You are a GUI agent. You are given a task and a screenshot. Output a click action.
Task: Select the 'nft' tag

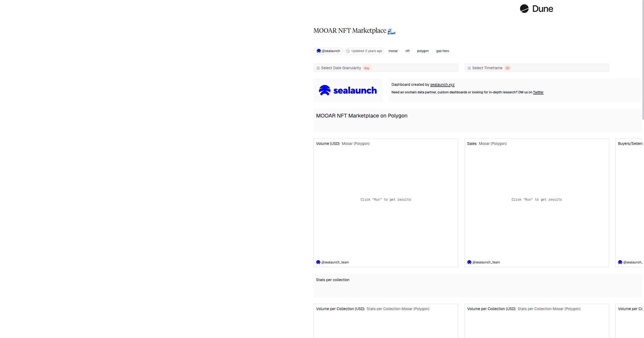click(x=407, y=51)
